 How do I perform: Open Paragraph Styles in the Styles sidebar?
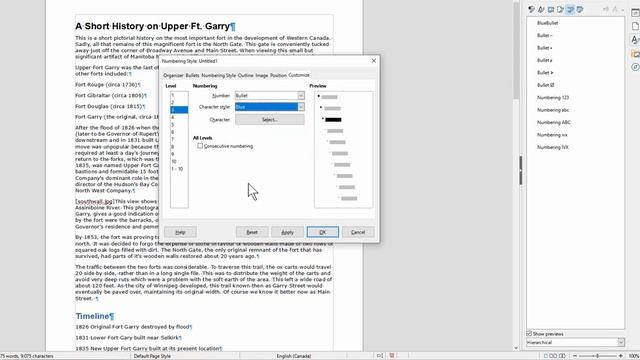tap(531, 9)
